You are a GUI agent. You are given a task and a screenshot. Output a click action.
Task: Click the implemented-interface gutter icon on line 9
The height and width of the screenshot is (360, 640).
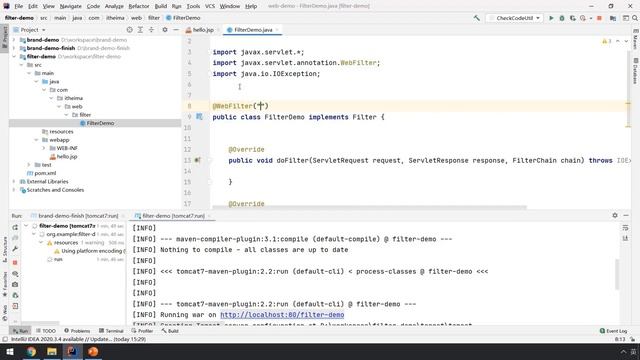(x=199, y=117)
